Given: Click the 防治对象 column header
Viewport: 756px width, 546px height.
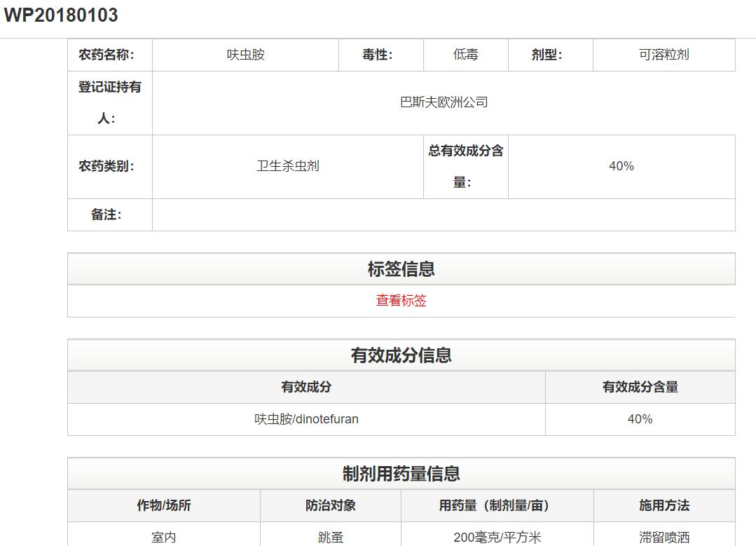Looking at the screenshot, I should click(331, 505).
